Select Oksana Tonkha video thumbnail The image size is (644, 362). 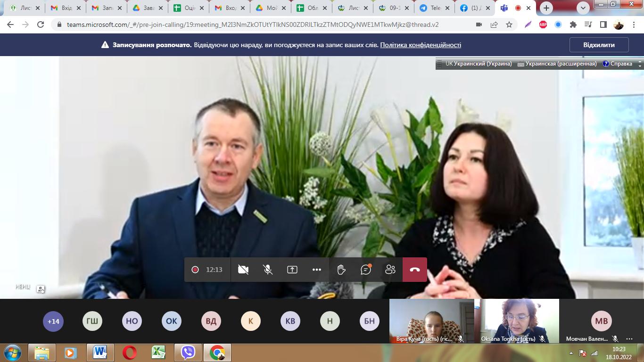coord(520,321)
